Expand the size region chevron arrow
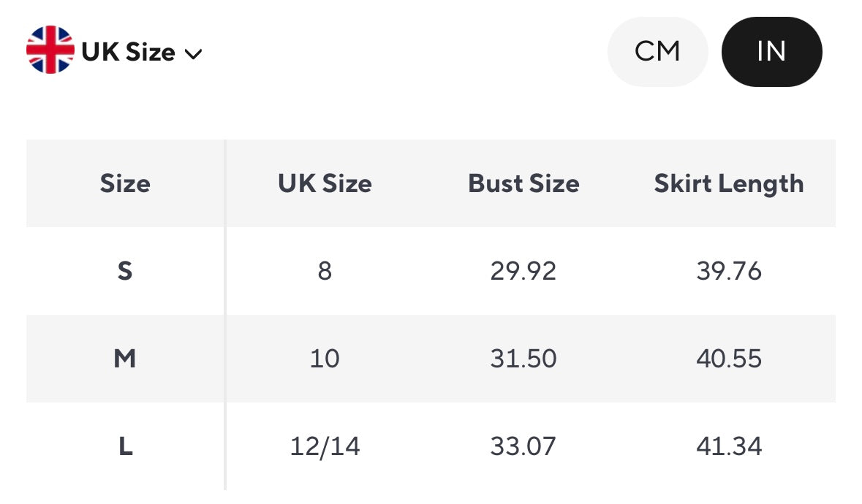This screenshot has height=504, width=862. coord(194,54)
